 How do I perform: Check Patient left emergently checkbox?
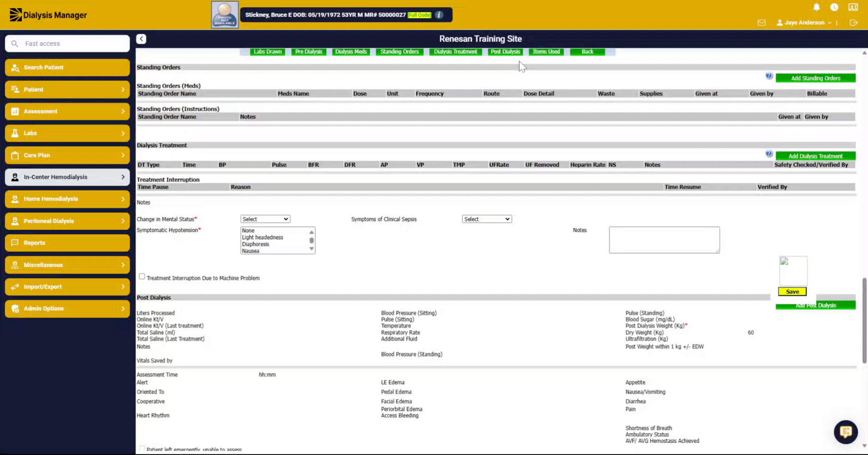point(142,449)
